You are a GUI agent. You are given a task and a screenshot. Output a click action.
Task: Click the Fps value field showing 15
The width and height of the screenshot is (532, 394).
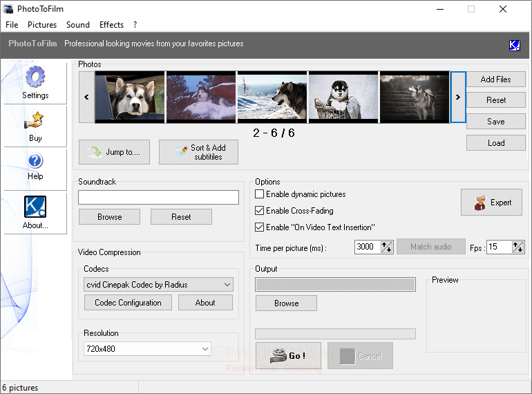(x=499, y=247)
